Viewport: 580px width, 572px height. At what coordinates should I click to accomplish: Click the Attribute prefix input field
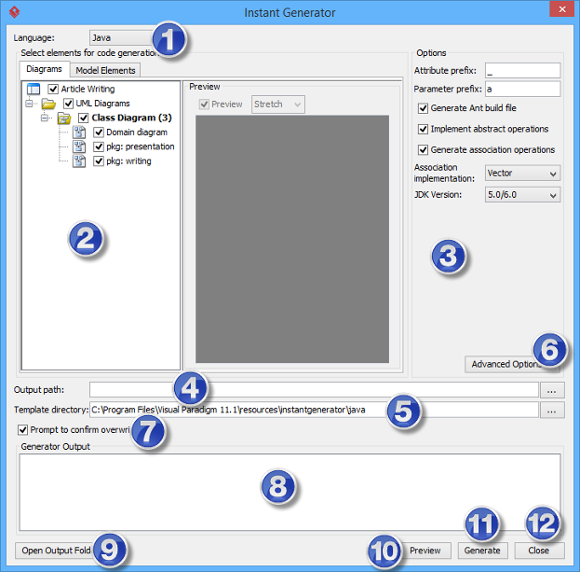pos(523,70)
